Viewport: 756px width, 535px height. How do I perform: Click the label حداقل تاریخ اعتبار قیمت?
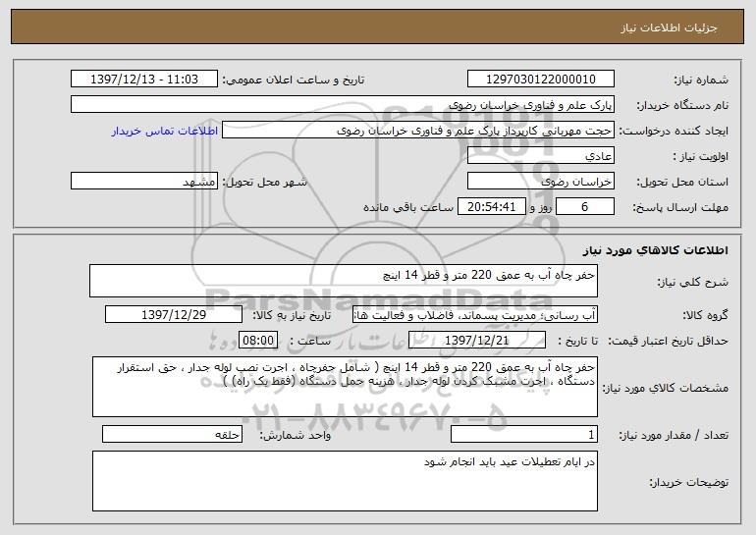(x=669, y=341)
